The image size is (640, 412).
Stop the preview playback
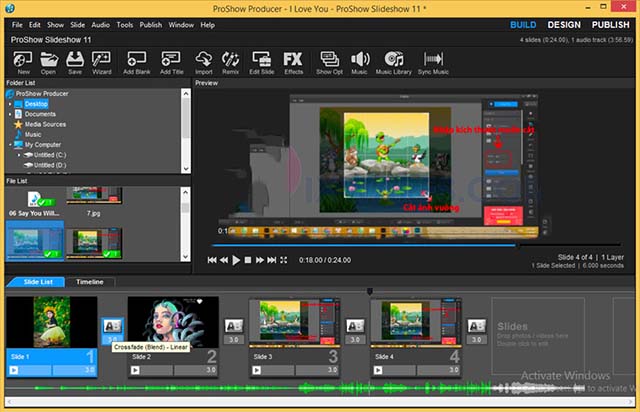[248, 260]
